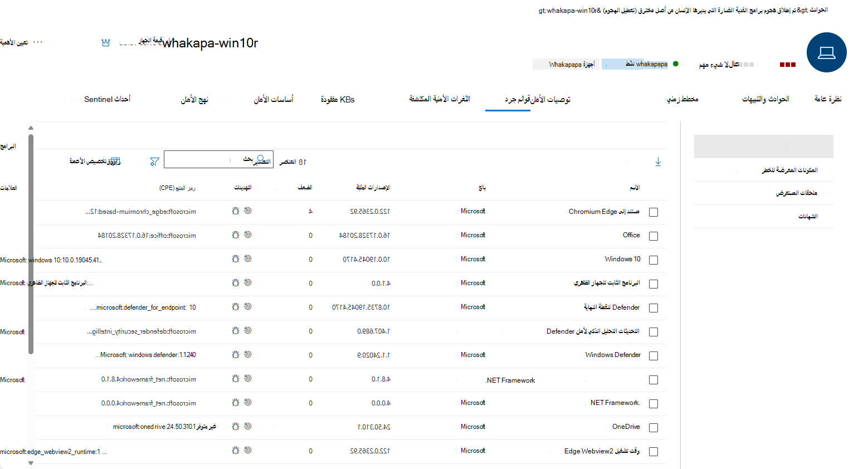Click the target threat icon in the Windows 10 row

tap(248, 258)
